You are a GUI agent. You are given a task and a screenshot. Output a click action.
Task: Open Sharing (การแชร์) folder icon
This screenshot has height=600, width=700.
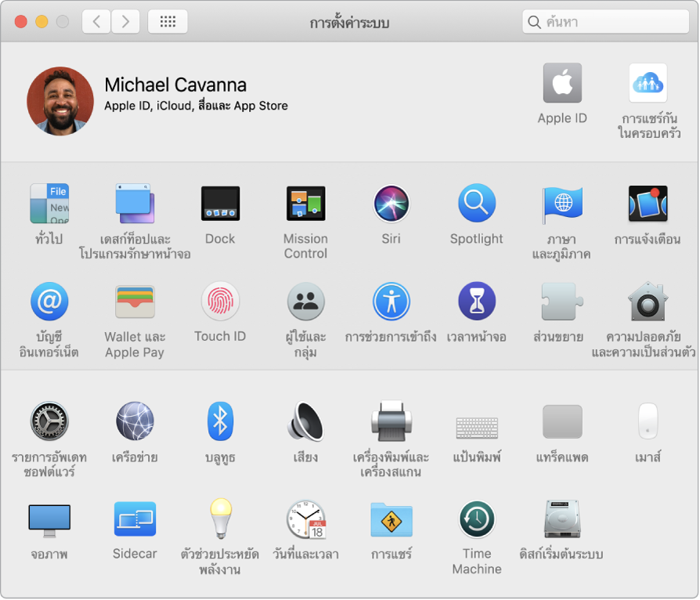(x=391, y=519)
